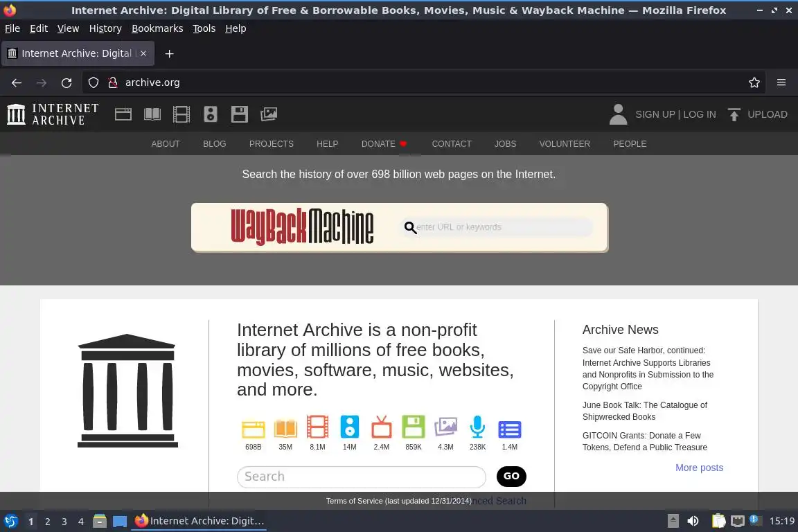Bookmark this page with the star icon
The height and width of the screenshot is (532, 798).
[x=754, y=82]
